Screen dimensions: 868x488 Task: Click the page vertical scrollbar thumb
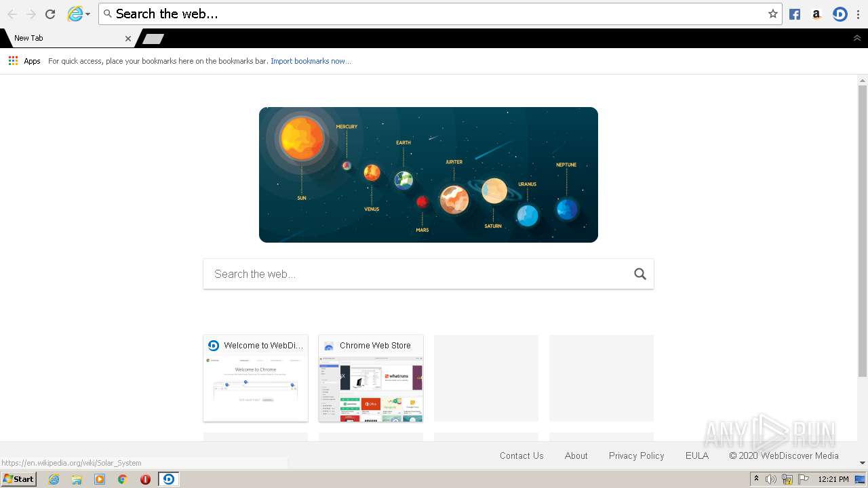[863, 230]
